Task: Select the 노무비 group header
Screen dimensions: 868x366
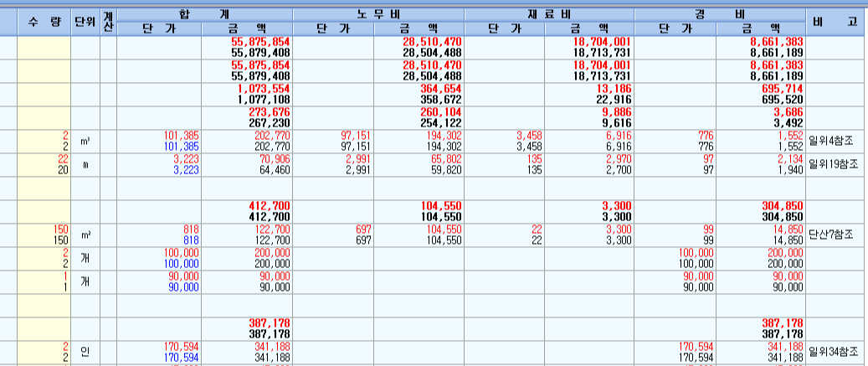Action: 378,16
